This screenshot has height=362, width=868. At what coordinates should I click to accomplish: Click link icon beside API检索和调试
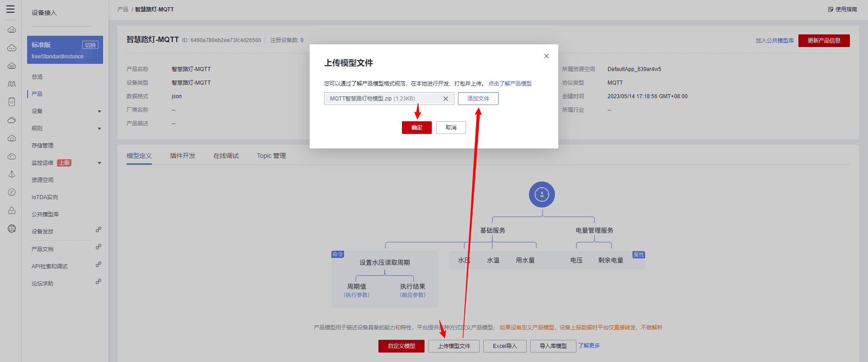pyautogui.click(x=99, y=264)
